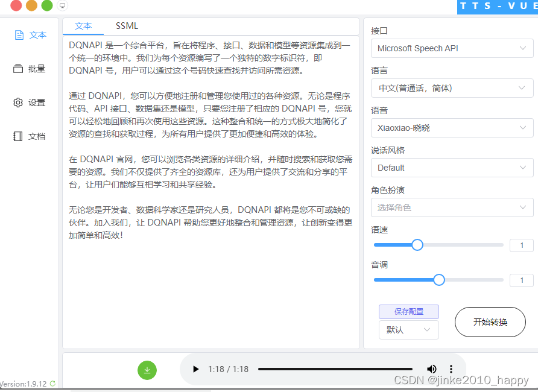Click the Version:1.9.12 label
This screenshot has height=392, width=538.
24,384
